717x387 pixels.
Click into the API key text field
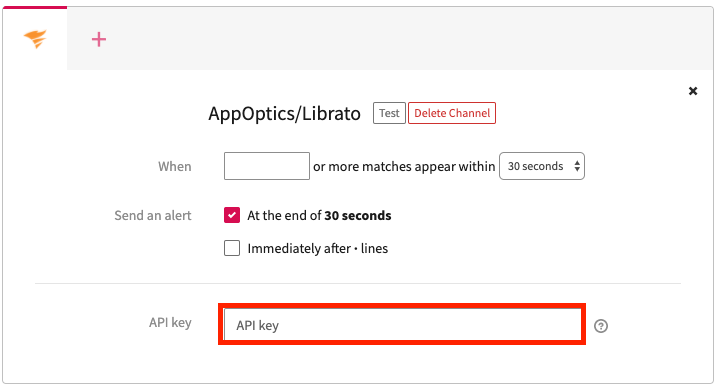[x=402, y=325]
